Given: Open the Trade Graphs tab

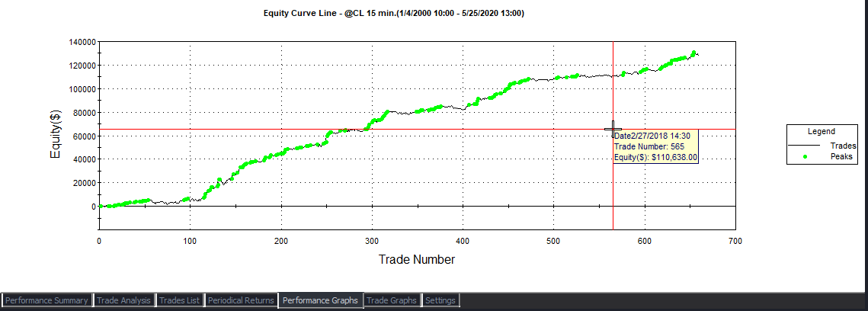Looking at the screenshot, I should tap(392, 300).
